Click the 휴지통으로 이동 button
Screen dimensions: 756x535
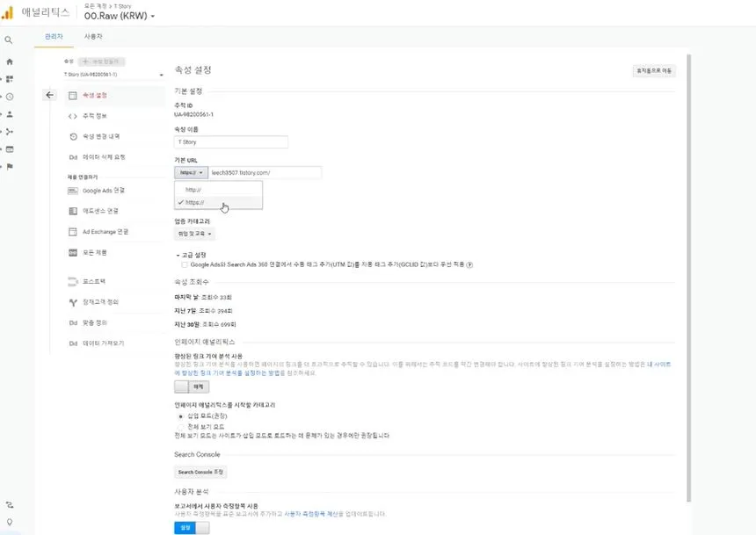coord(654,71)
